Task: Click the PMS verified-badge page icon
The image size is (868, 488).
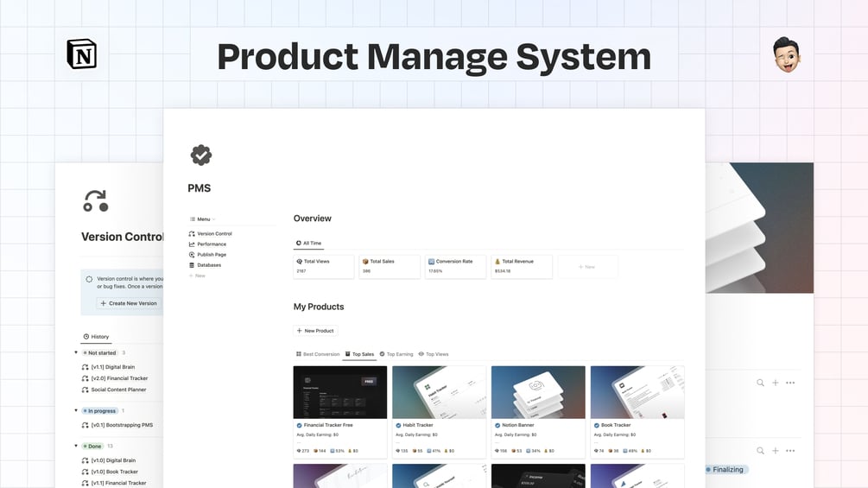Action: tap(201, 155)
